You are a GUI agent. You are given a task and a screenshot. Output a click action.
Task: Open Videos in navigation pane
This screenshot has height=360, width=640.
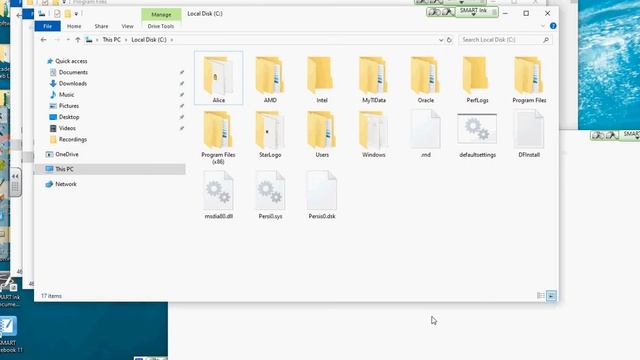tap(67, 128)
